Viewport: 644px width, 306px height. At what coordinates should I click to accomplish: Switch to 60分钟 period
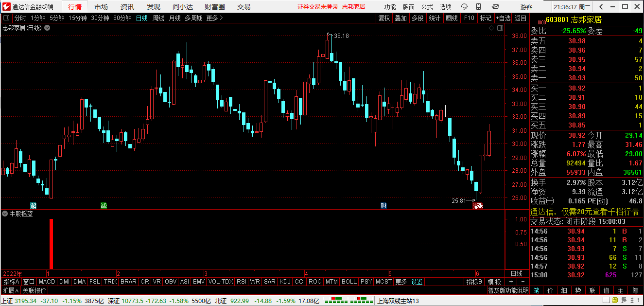(122, 18)
